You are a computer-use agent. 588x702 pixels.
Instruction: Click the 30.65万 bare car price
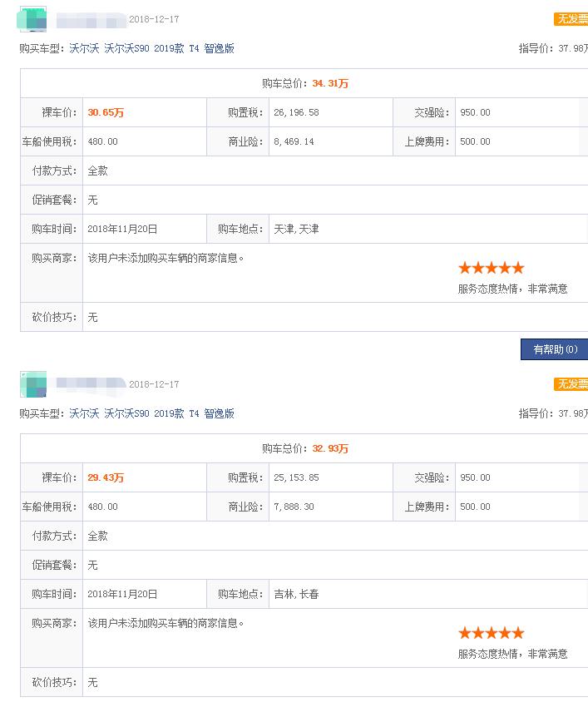(x=106, y=112)
